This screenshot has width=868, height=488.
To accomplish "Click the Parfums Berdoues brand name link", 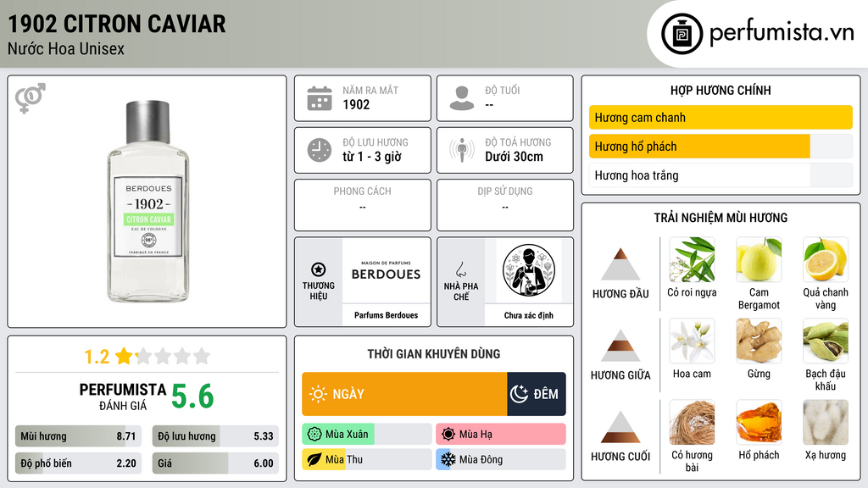I will point(386,315).
